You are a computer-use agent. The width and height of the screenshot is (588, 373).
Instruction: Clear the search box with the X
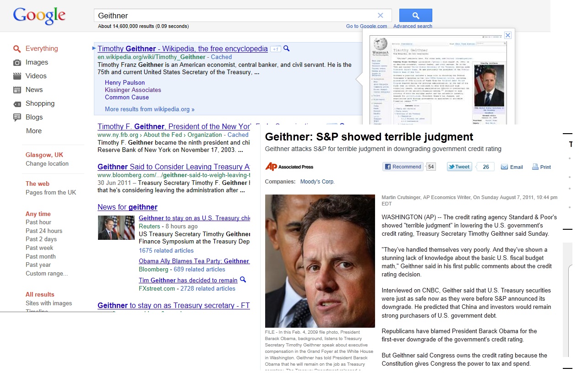tap(380, 16)
